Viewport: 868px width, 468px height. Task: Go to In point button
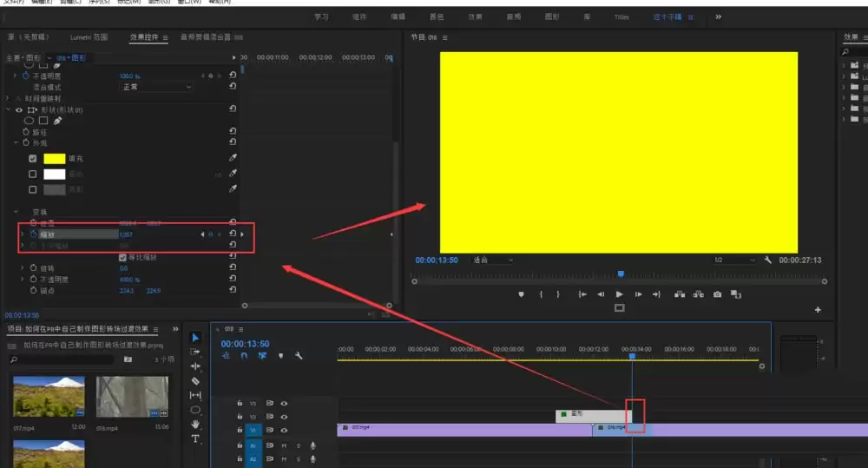(582, 294)
